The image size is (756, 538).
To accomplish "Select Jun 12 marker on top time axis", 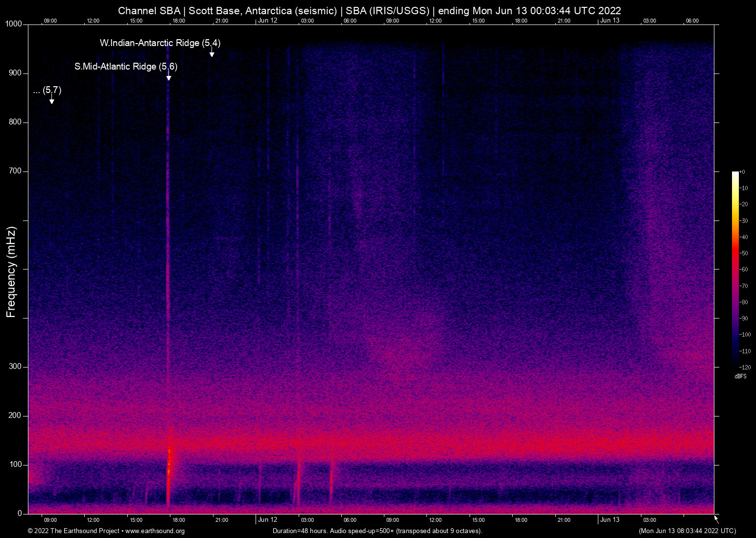I will click(x=267, y=21).
